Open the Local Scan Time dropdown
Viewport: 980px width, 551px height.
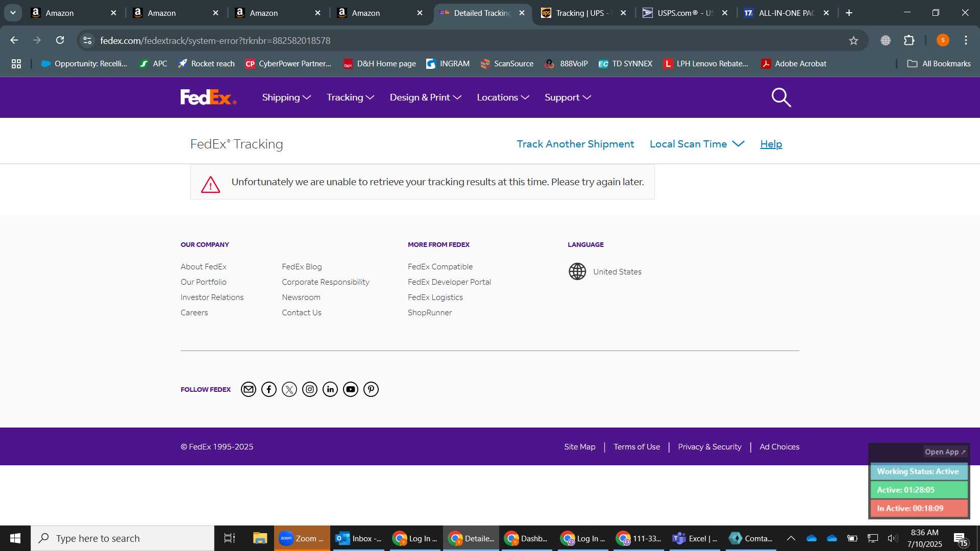(697, 144)
